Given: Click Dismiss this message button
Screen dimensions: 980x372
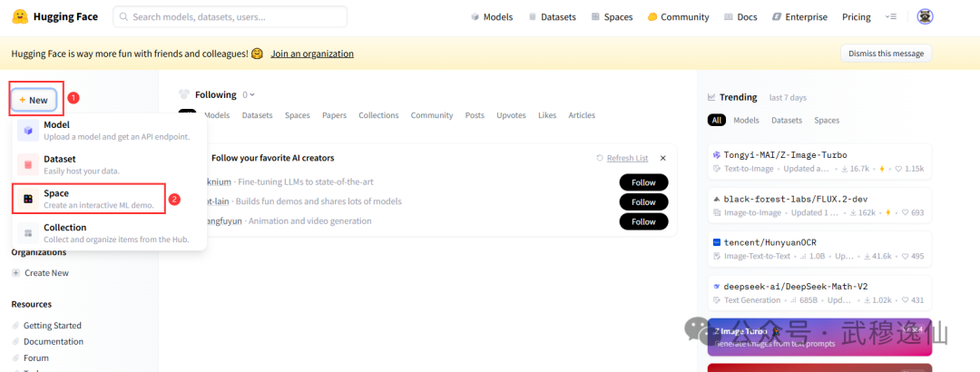Looking at the screenshot, I should click(886, 54).
